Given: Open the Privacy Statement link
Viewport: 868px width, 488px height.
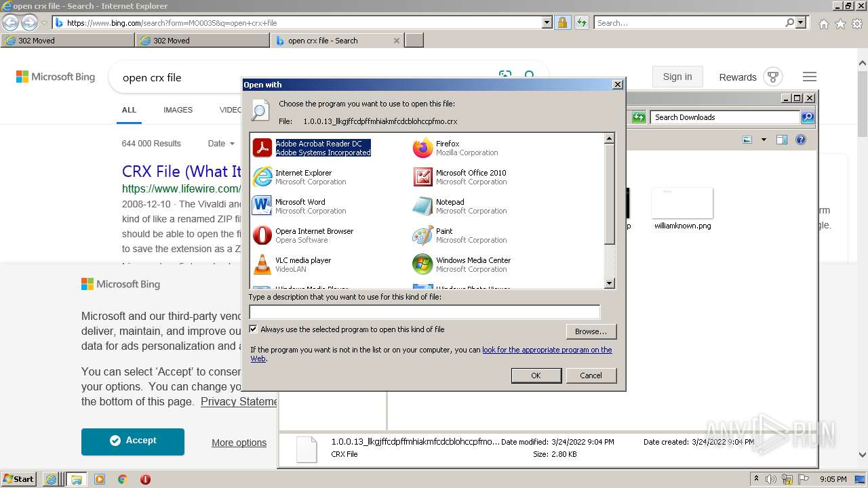Looking at the screenshot, I should pyautogui.click(x=239, y=401).
